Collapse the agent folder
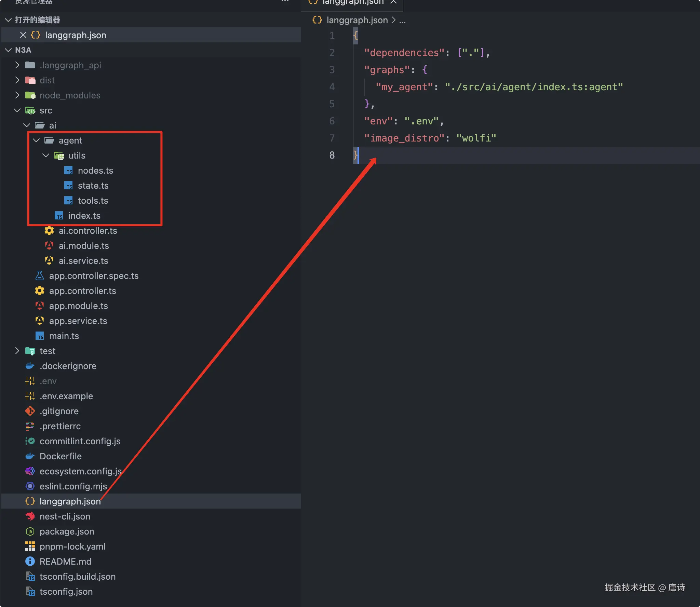The height and width of the screenshot is (607, 700). coord(36,140)
